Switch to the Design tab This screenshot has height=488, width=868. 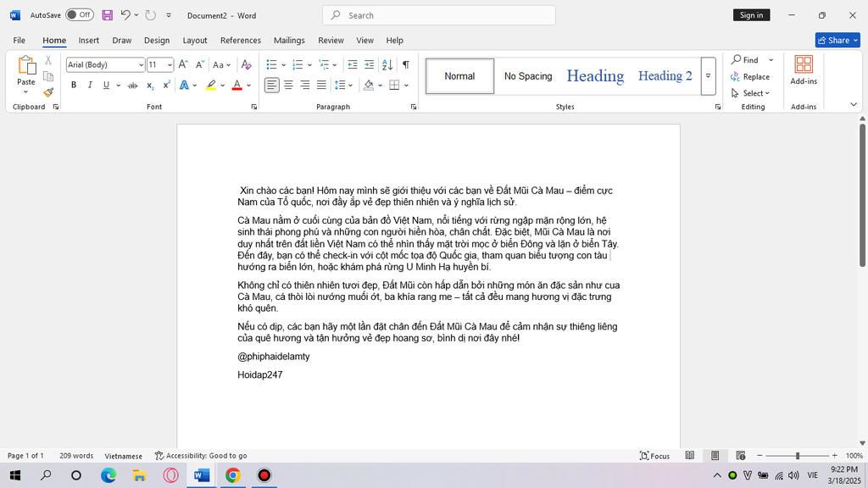tap(157, 41)
